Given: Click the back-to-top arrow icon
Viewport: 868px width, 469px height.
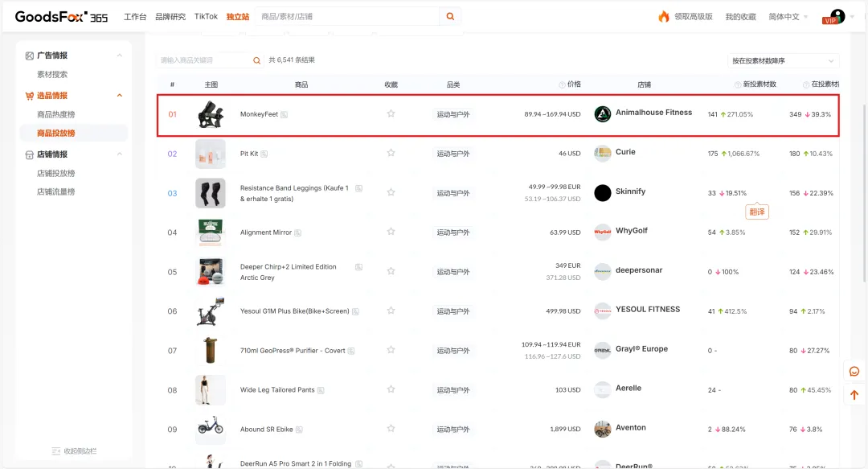Looking at the screenshot, I should click(854, 395).
